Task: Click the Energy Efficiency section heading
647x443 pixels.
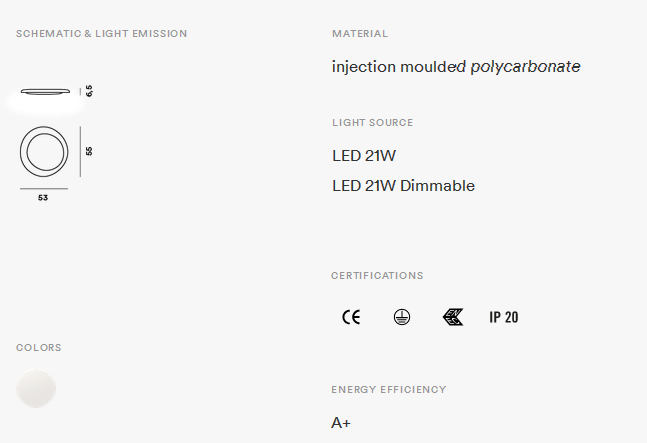Action: [x=389, y=390]
